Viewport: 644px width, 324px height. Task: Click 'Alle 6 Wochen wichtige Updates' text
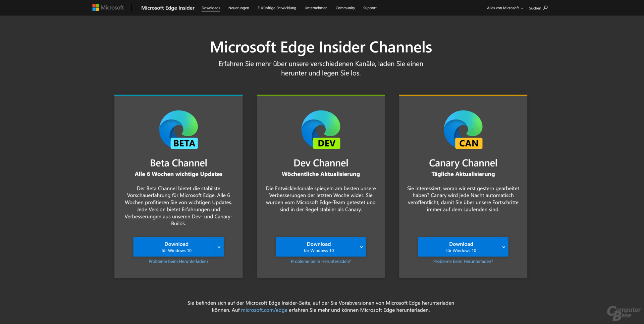coord(178,174)
